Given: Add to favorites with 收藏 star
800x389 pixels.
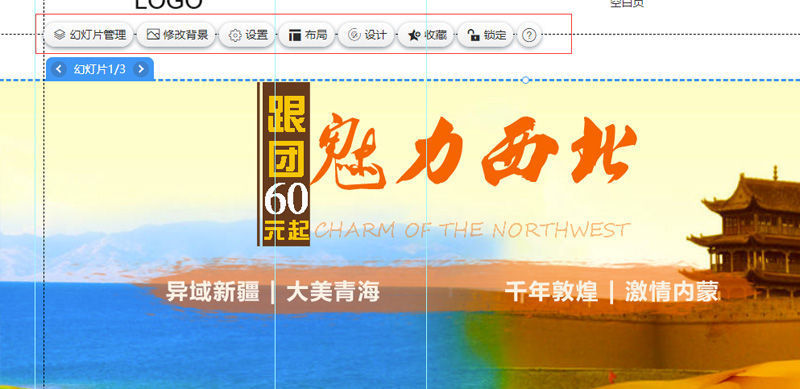Looking at the screenshot, I should tap(427, 35).
